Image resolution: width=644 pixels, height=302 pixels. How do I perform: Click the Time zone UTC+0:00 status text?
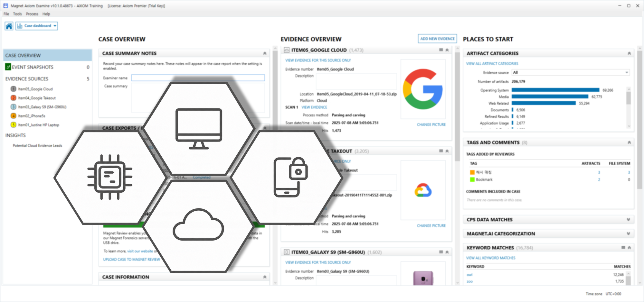coord(603,294)
